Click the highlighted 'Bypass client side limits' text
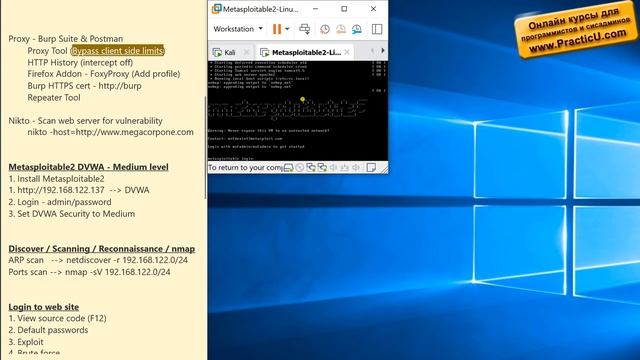This screenshot has width=640, height=360. pos(118,51)
